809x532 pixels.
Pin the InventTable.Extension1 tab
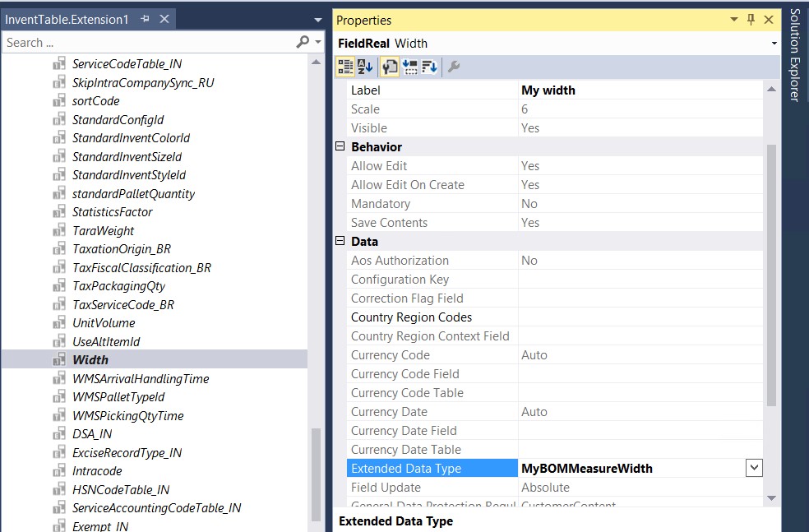click(145, 19)
